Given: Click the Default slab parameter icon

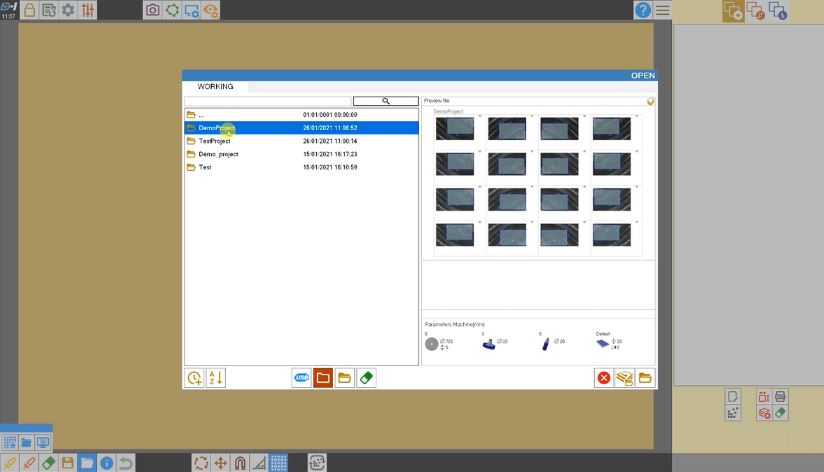Looking at the screenshot, I should pos(602,344).
